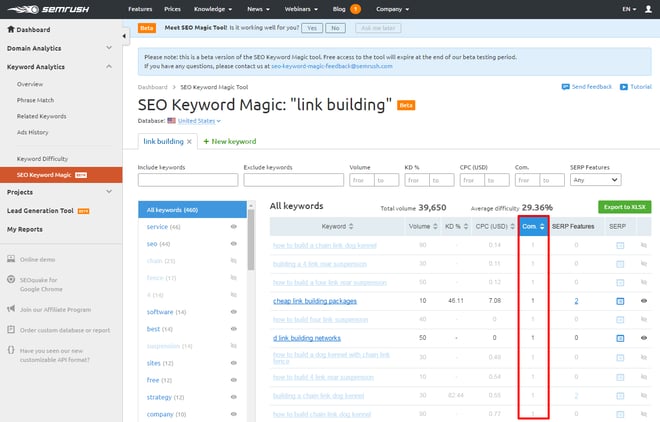Collapse the sidebar with the arrow handle
This screenshot has height=422, width=660.
pos(124,36)
